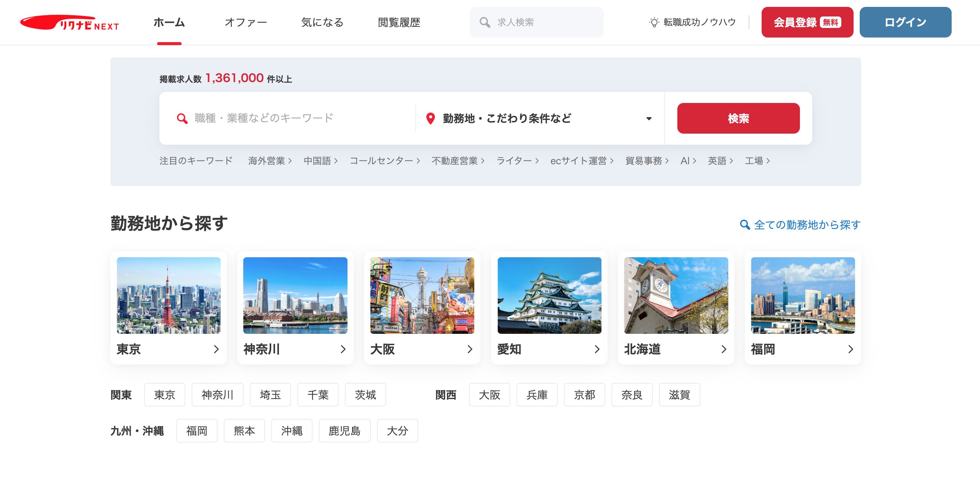Select the 沖縄 chip in 九州・沖縄
The width and height of the screenshot is (980, 477).
click(292, 431)
